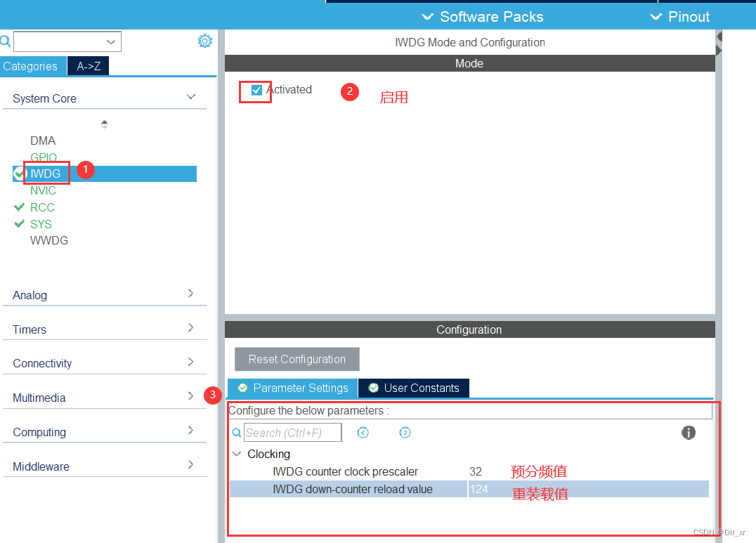
Task: Open the Pinout menu
Action: tap(680, 17)
